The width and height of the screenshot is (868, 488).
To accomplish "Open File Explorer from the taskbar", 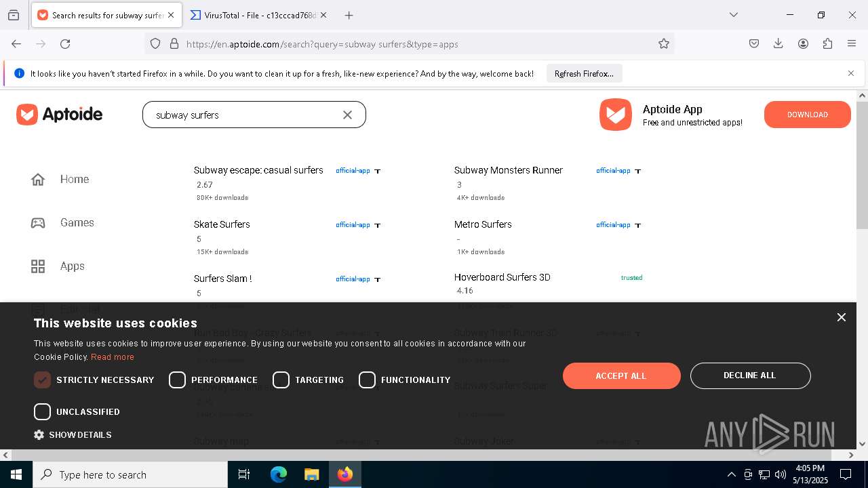I will coord(311,474).
